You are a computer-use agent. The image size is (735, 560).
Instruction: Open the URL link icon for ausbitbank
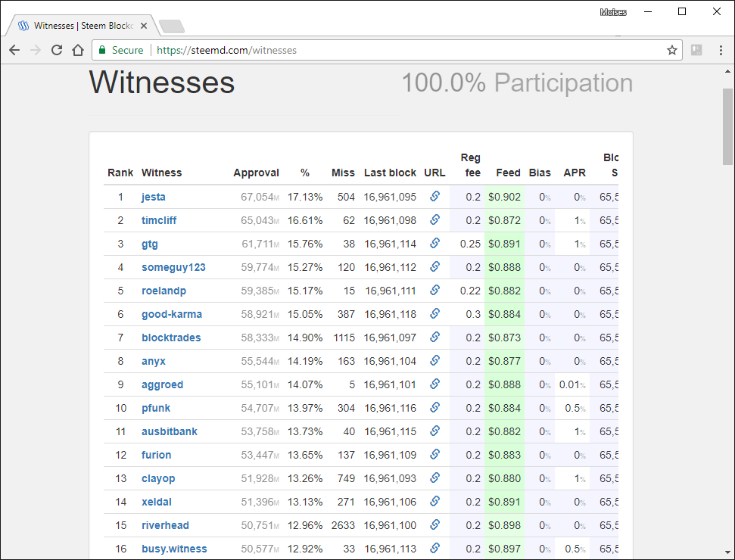[434, 431]
